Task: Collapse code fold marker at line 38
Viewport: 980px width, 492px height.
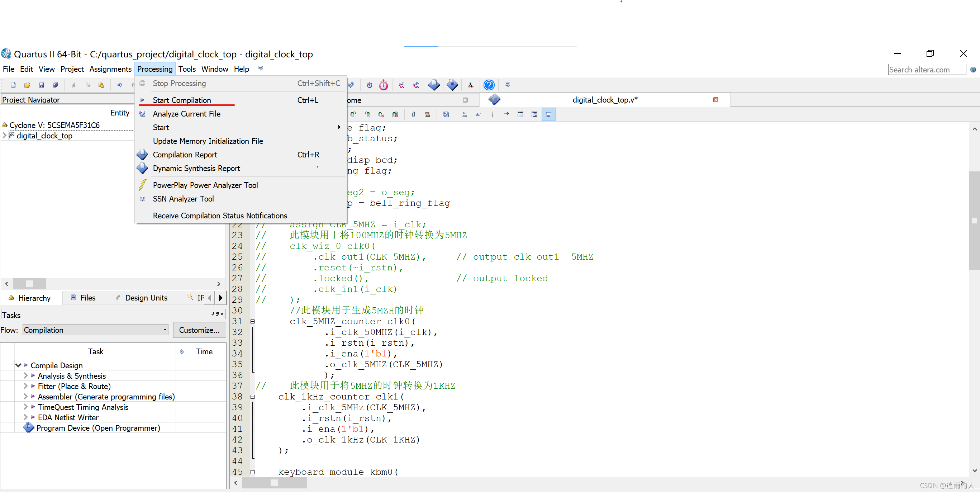Action: pyautogui.click(x=252, y=397)
